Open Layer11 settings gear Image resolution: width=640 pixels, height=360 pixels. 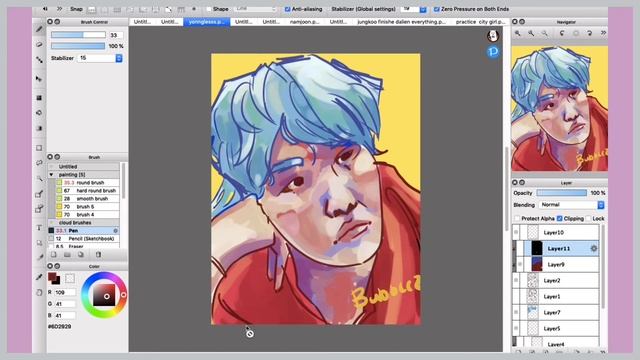[593, 248]
